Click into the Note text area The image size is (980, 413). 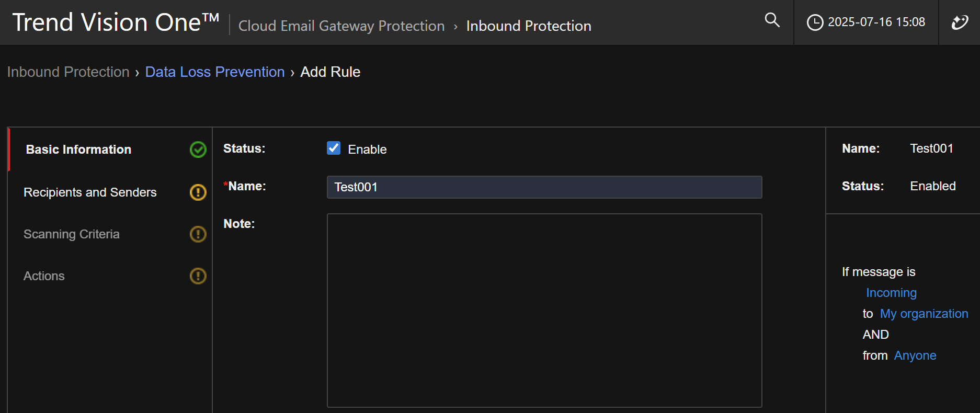[x=544, y=310]
